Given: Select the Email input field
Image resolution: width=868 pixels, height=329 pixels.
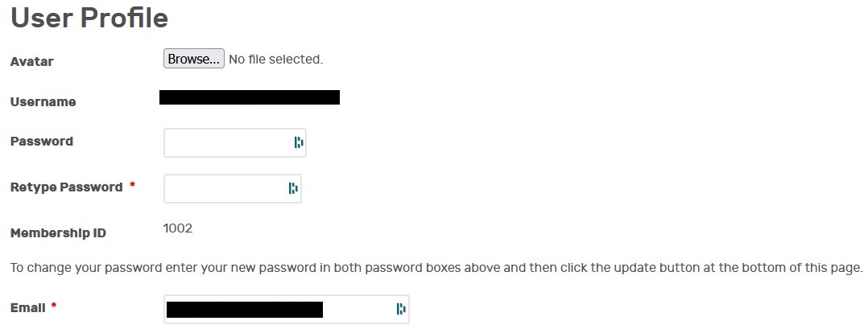Looking at the screenshot, I should [x=286, y=309].
